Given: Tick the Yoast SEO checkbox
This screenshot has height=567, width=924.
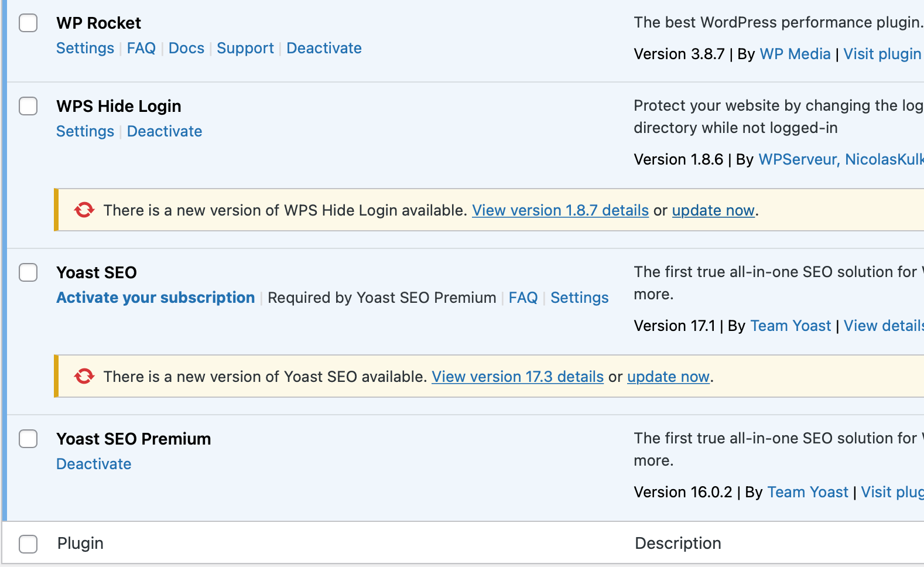Looking at the screenshot, I should [x=28, y=272].
